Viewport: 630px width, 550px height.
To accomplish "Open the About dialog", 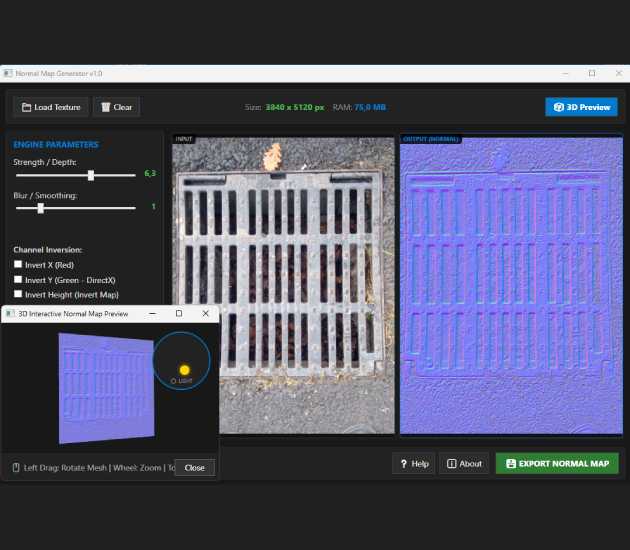I will [x=464, y=464].
